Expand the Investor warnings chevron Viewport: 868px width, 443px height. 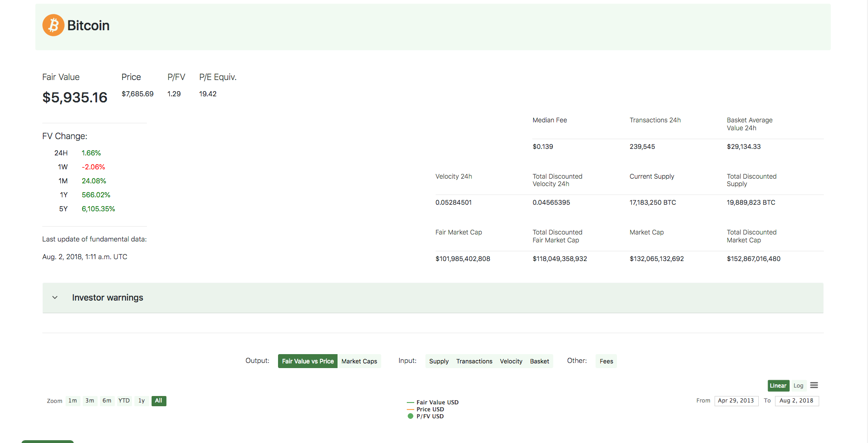pos(55,297)
